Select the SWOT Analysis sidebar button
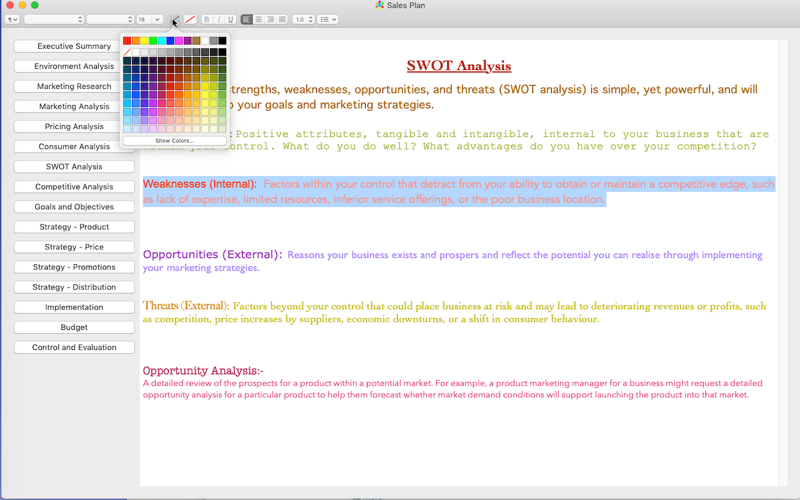The width and height of the screenshot is (800, 500). pos(74,166)
